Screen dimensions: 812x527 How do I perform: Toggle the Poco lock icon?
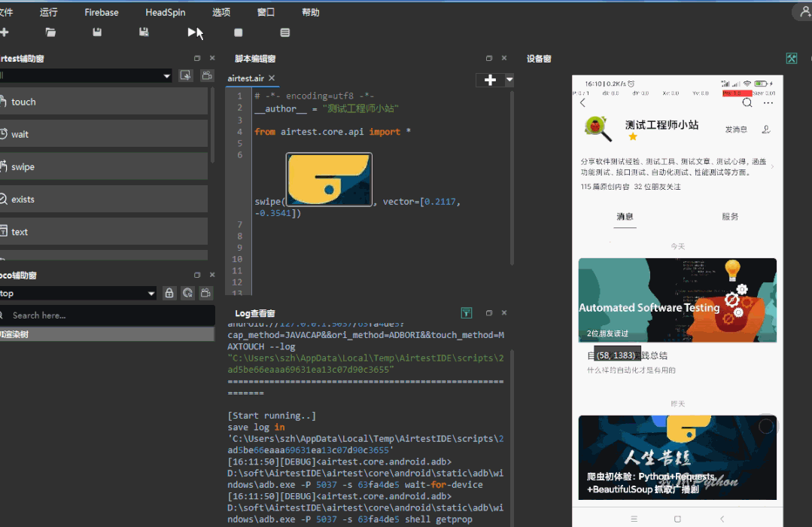click(169, 294)
